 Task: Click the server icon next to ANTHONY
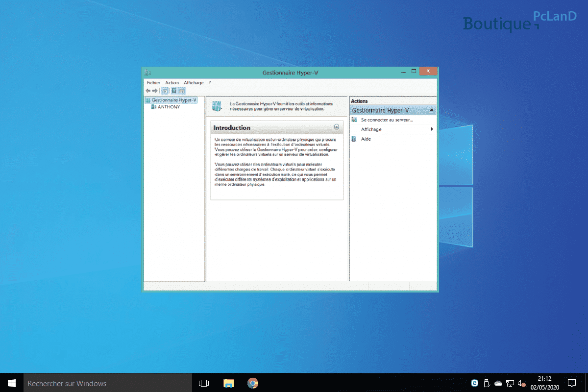coord(154,107)
